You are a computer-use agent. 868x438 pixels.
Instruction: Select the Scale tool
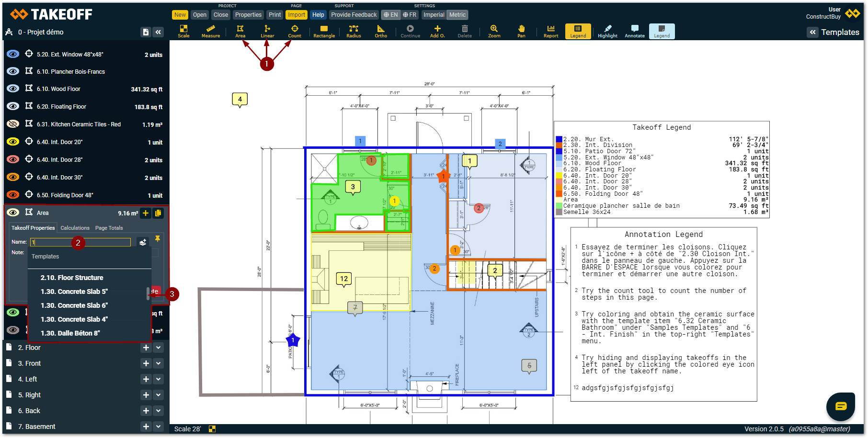[183, 31]
